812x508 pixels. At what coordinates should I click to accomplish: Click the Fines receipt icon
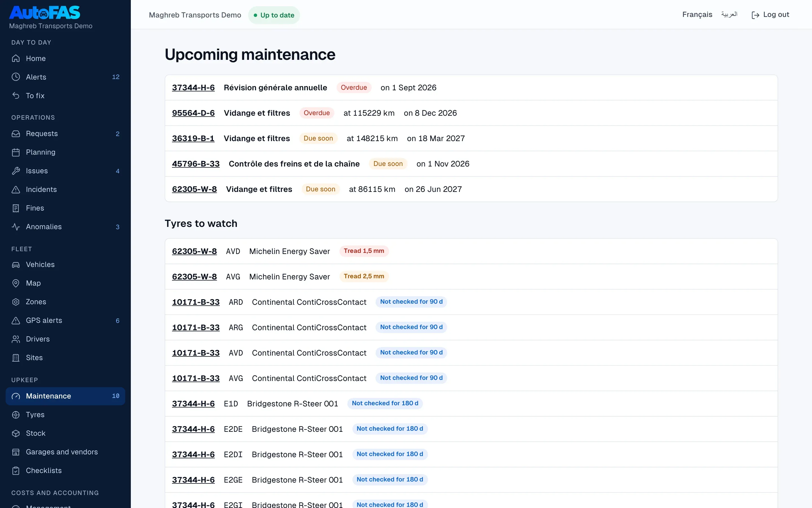[x=16, y=208]
